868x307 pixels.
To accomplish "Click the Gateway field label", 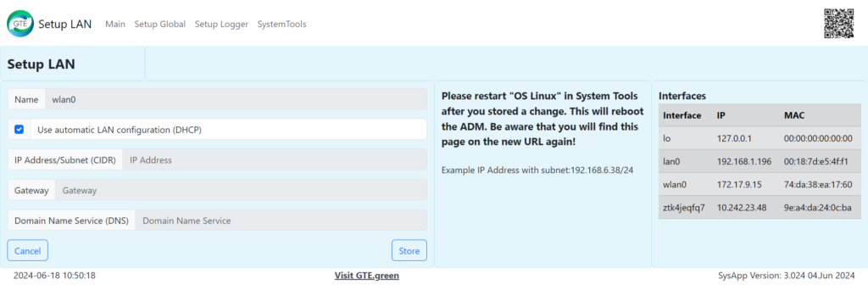I will pyautogui.click(x=31, y=190).
